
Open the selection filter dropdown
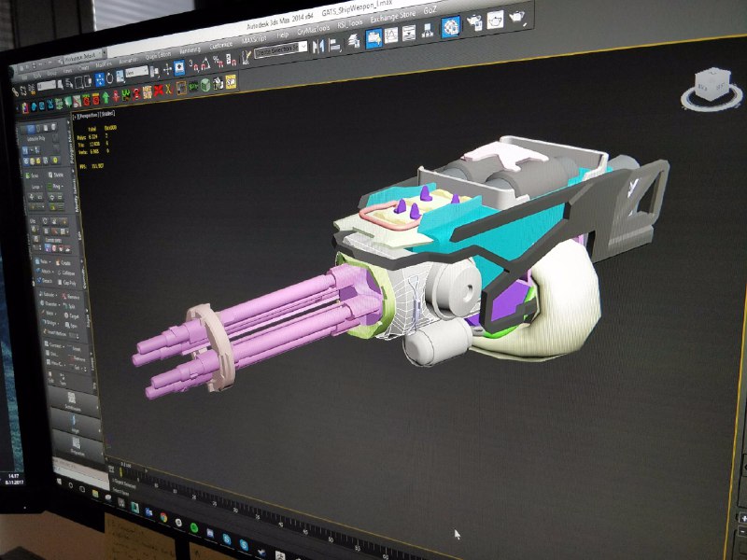pyautogui.click(x=47, y=86)
